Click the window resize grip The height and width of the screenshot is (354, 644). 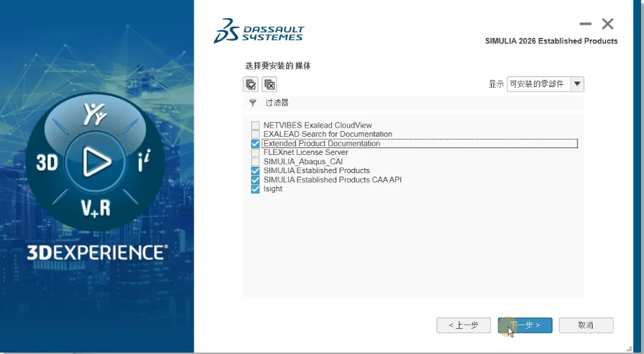coord(629,348)
